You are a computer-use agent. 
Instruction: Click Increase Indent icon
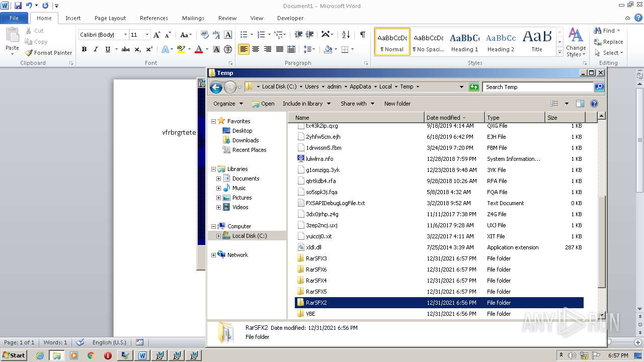coord(310,35)
